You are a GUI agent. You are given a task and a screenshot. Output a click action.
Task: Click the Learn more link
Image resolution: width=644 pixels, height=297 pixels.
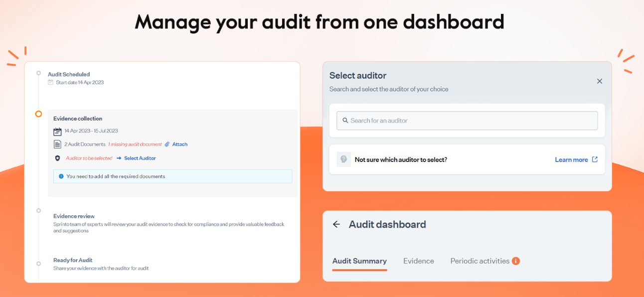[571, 159]
